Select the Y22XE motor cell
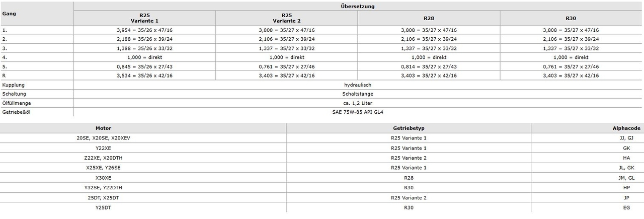This screenshot has width=644, height=219. (x=103, y=149)
